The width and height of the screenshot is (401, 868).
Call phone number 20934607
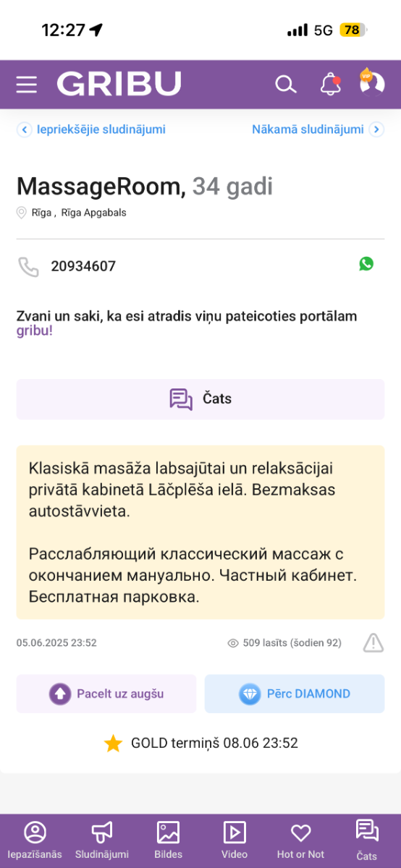pos(83,266)
